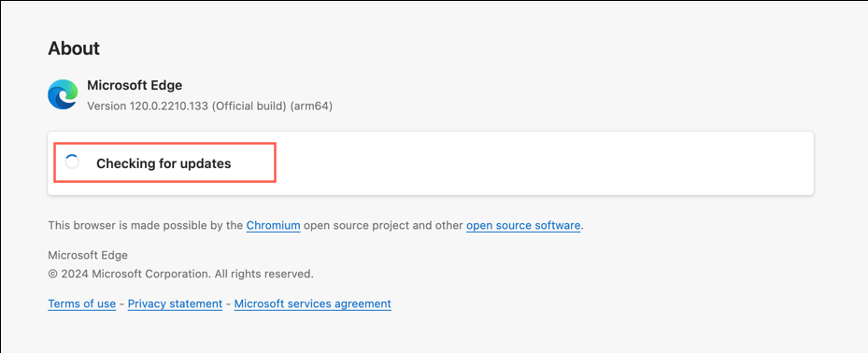Click the Version 120.0.2210.133 text
868x353 pixels.
[x=210, y=106]
